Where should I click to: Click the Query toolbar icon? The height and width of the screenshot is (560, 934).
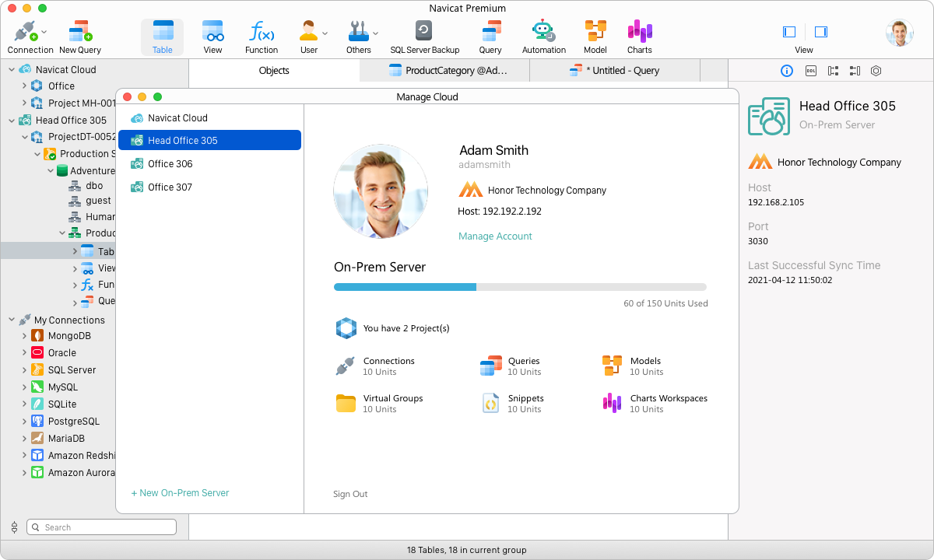[x=490, y=31]
